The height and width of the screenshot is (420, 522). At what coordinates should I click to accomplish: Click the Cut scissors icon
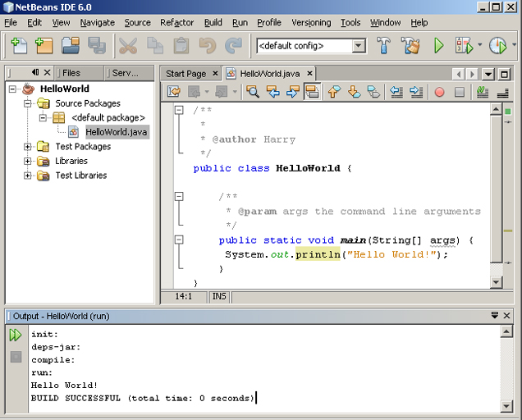(128, 46)
